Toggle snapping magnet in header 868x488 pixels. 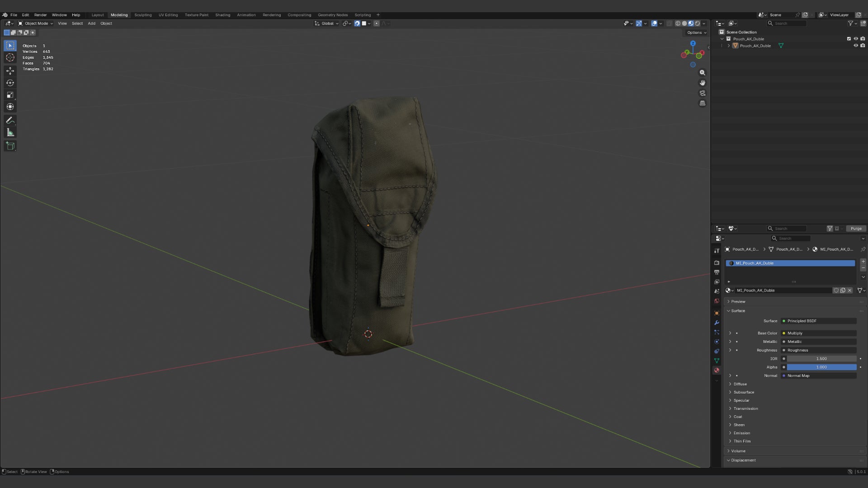click(x=357, y=23)
